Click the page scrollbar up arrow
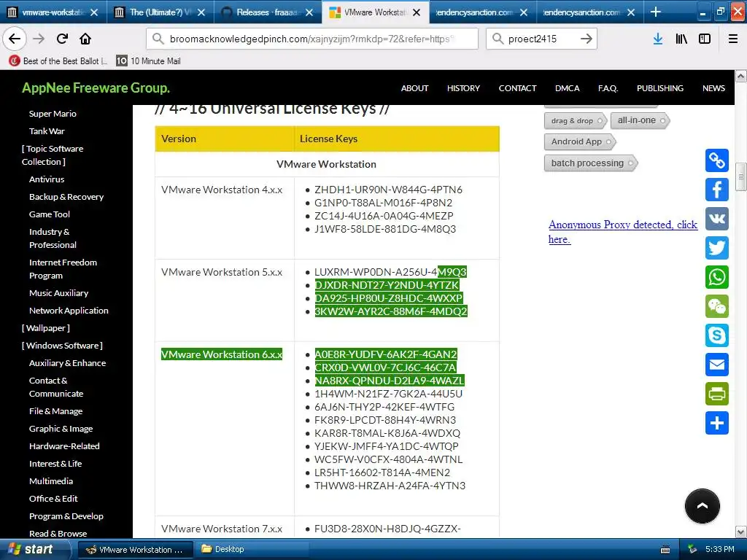Viewport: 747px width, 560px height. click(x=741, y=76)
